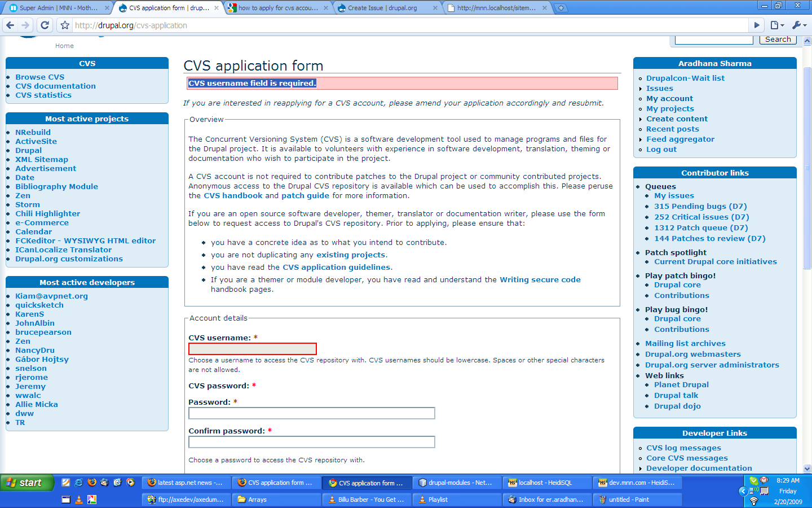Reload the page with the refresh icon
This screenshot has height=508, width=812.
pyautogui.click(x=45, y=25)
